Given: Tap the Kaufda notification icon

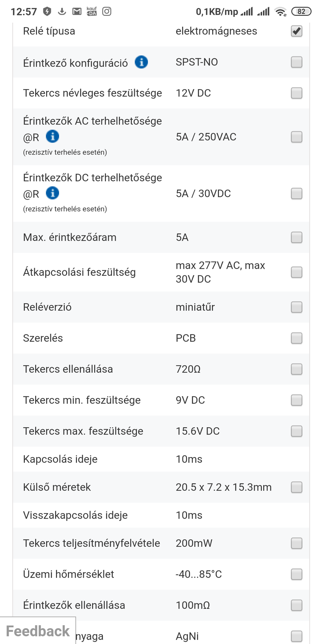Looking at the screenshot, I should pos(92,11).
